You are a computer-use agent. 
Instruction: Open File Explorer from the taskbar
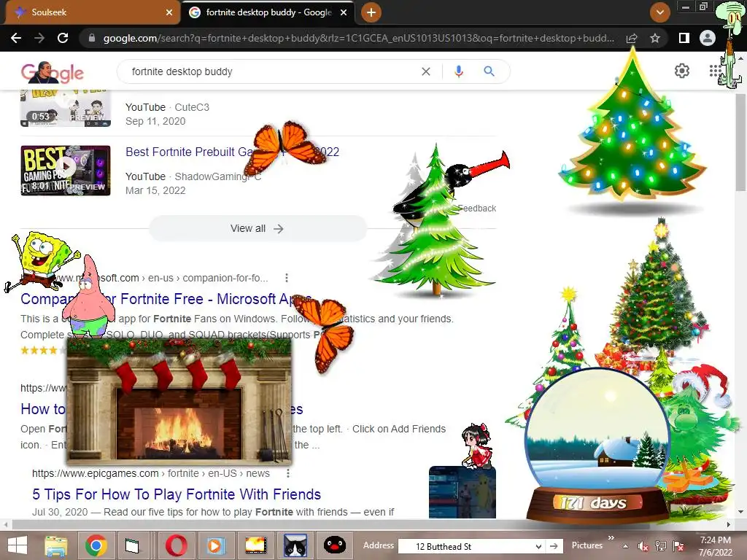click(55, 545)
